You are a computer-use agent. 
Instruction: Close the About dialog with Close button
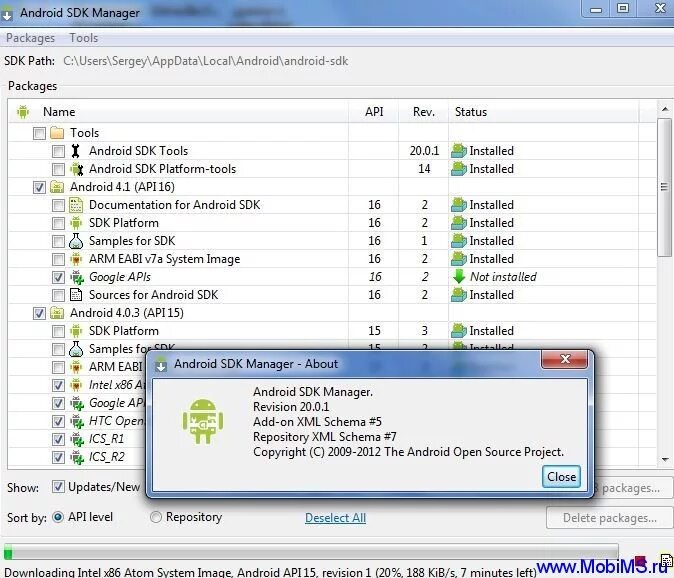pos(561,477)
